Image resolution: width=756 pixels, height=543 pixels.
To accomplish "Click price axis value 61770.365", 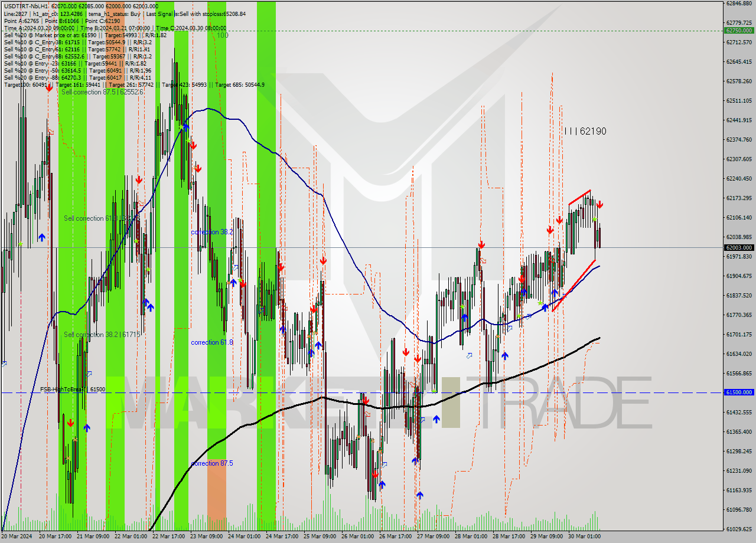I will coord(739,315).
